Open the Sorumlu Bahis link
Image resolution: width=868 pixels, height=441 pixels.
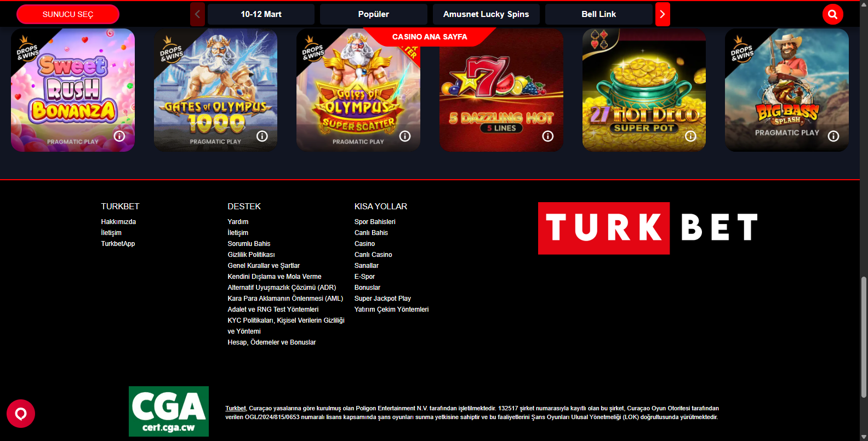pyautogui.click(x=249, y=244)
